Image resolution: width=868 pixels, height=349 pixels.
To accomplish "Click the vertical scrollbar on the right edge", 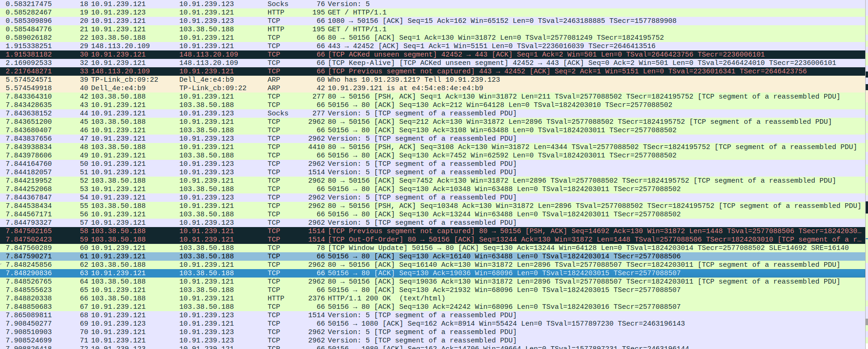I will coord(866,187).
